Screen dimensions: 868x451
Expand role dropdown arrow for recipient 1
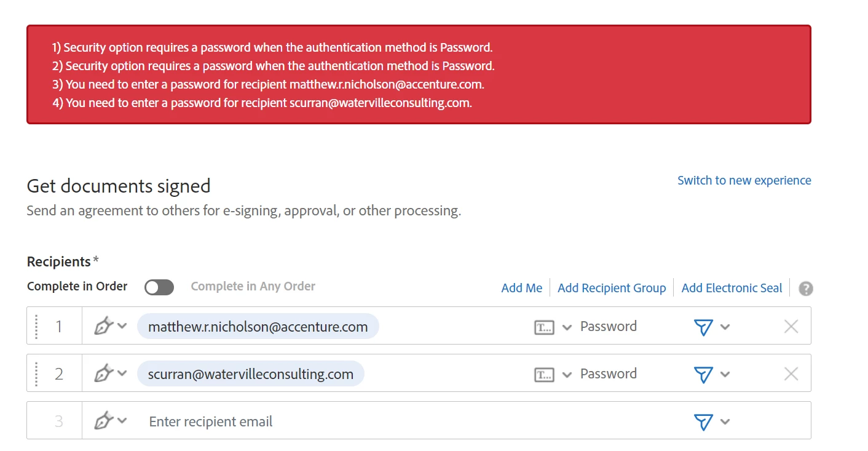[122, 326]
